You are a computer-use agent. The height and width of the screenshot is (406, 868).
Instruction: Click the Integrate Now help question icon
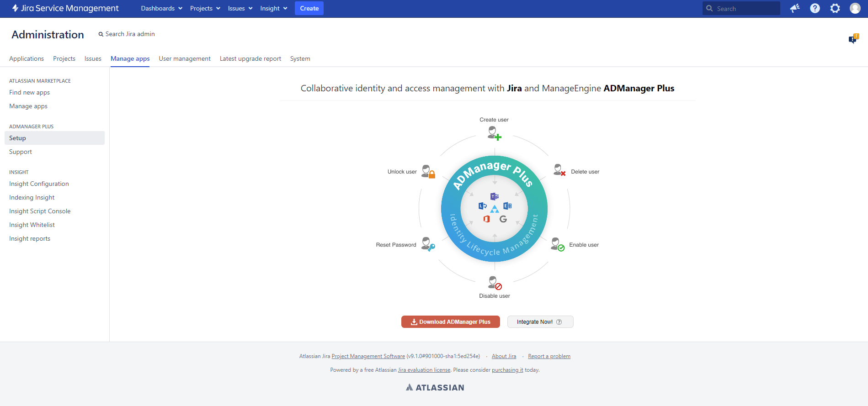pyautogui.click(x=559, y=322)
